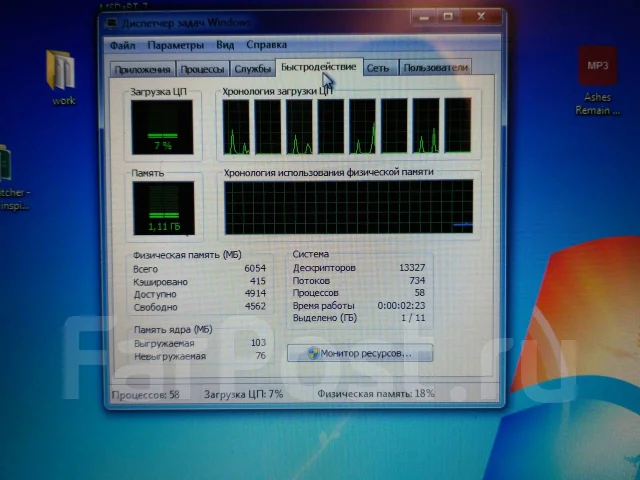Click the Память 1,11 ГБ gauge
640x480 pixels.
point(163,208)
